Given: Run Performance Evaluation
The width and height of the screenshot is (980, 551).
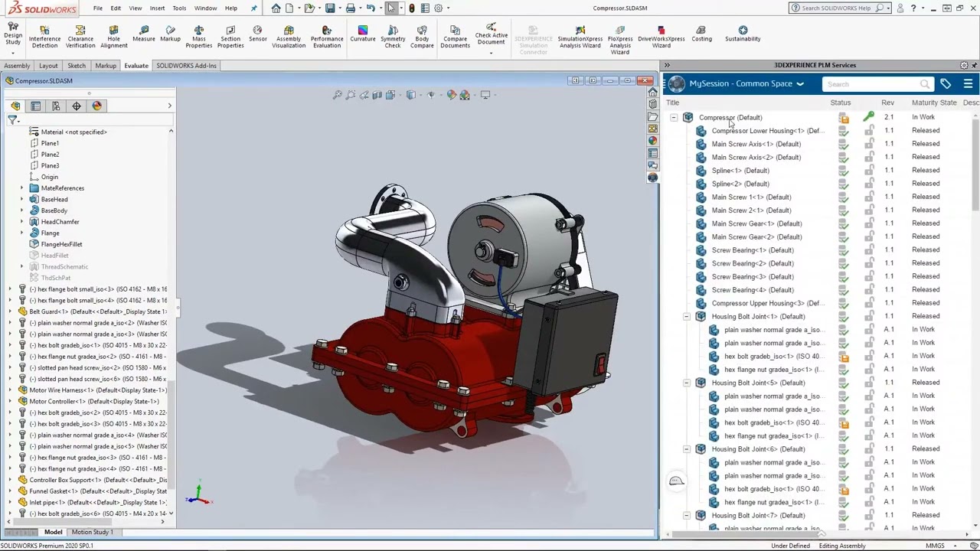Looking at the screenshot, I should (327, 37).
